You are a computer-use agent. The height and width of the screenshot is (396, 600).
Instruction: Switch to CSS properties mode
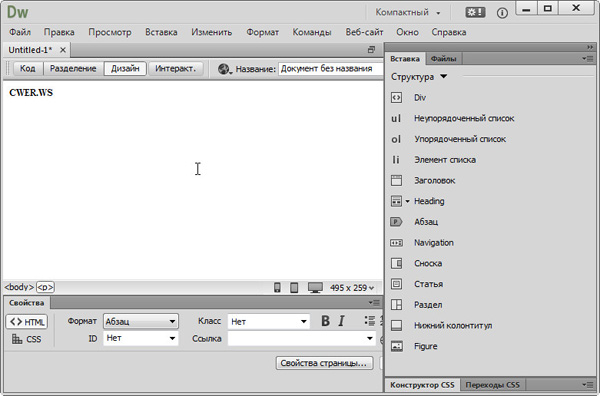click(x=26, y=339)
